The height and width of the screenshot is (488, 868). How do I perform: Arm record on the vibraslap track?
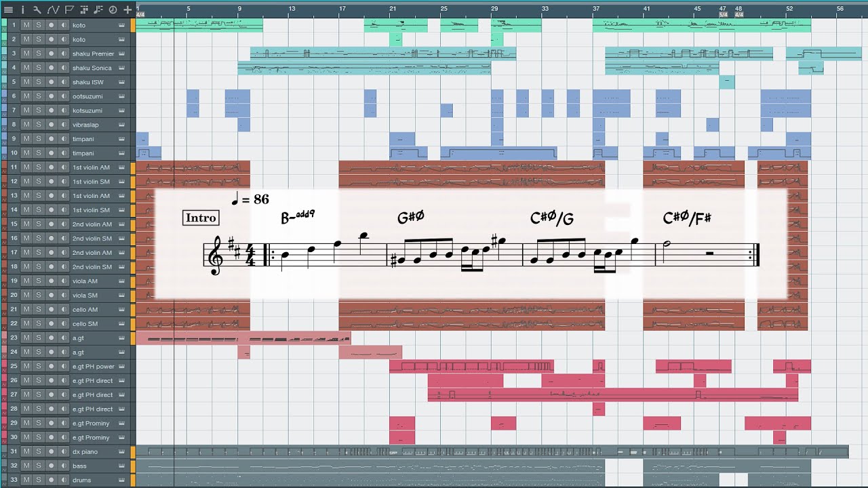pyautogui.click(x=51, y=125)
